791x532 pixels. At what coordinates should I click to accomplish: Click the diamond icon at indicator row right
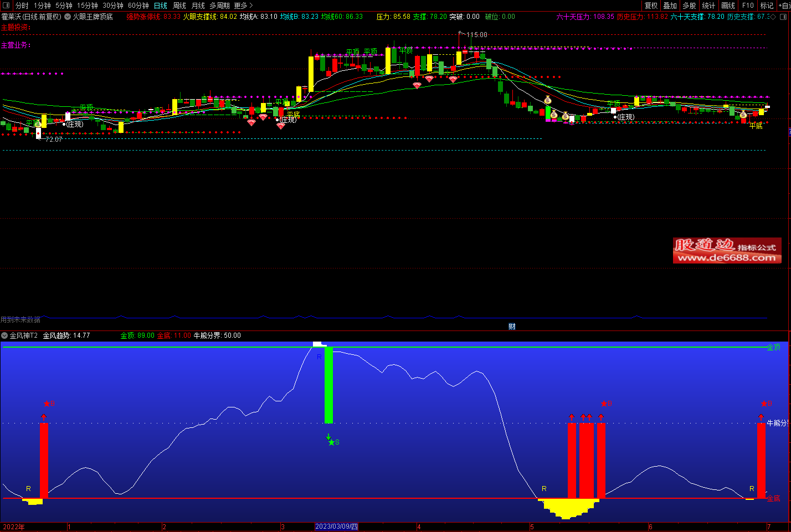[773, 17]
